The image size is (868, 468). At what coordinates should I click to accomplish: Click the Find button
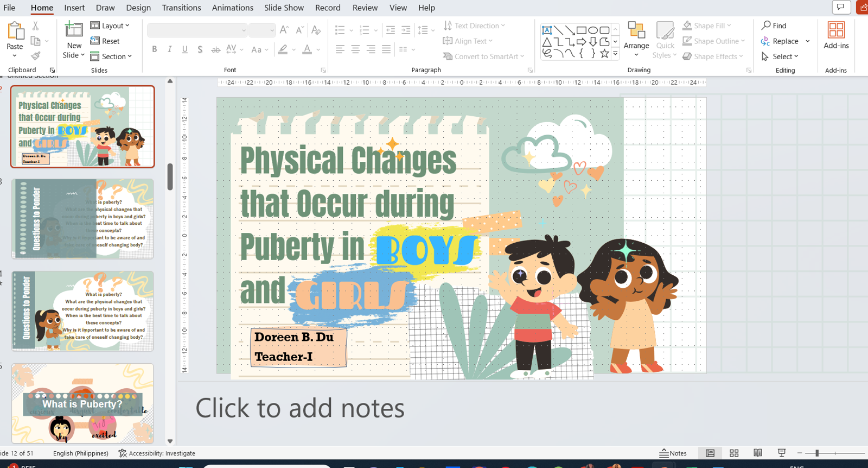[x=774, y=26]
